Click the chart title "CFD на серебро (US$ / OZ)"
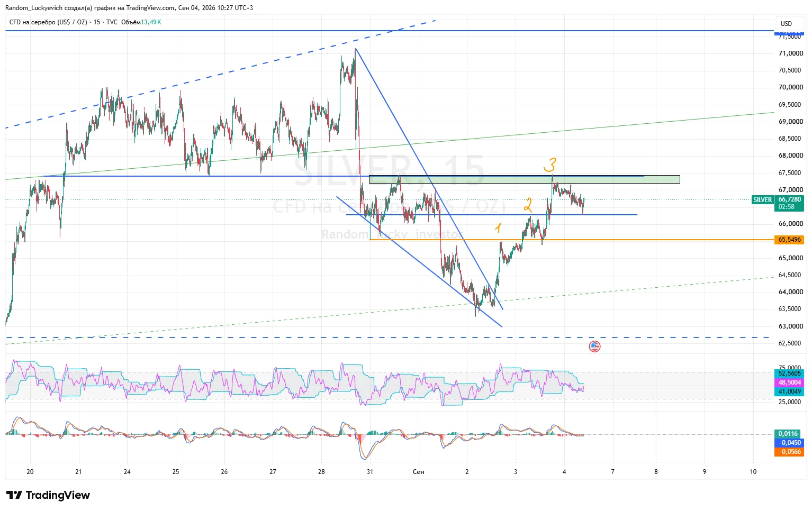Image resolution: width=812 pixels, height=511 pixels. click(48, 22)
